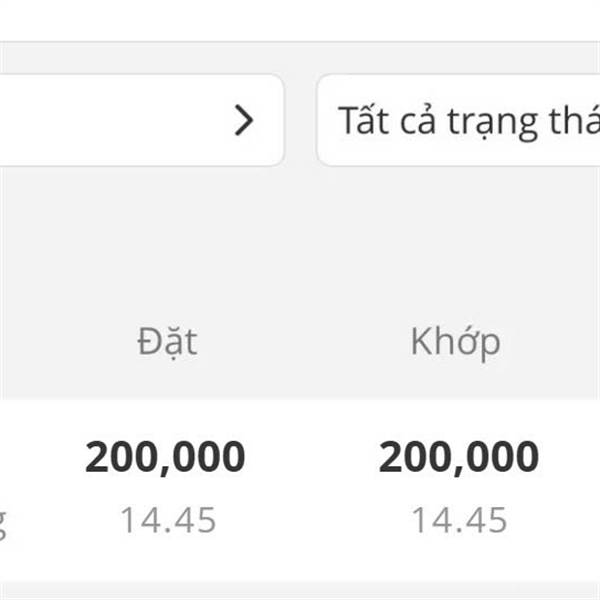Sort by the "Đặt" column header
Image resolution: width=600 pixels, height=600 pixels.
click(167, 342)
